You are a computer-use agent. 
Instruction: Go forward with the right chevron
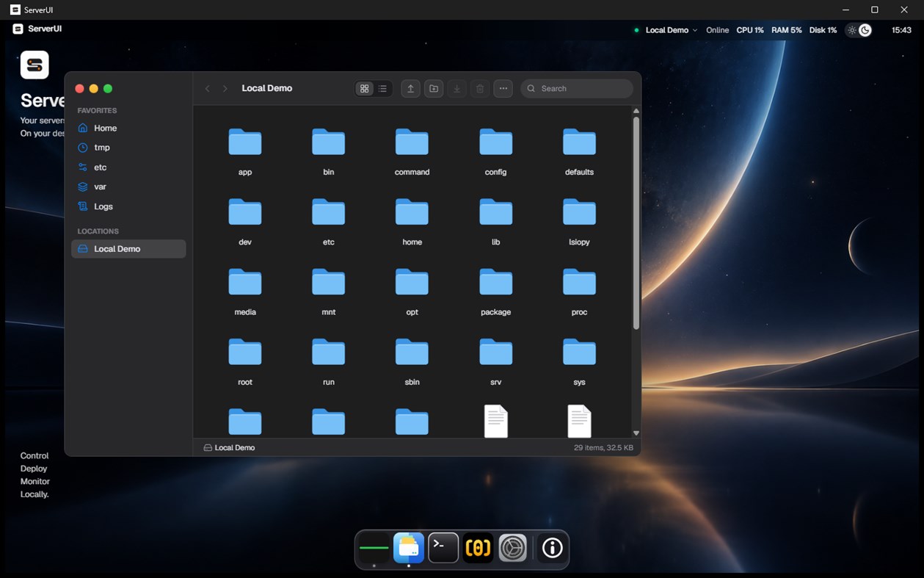coord(225,88)
